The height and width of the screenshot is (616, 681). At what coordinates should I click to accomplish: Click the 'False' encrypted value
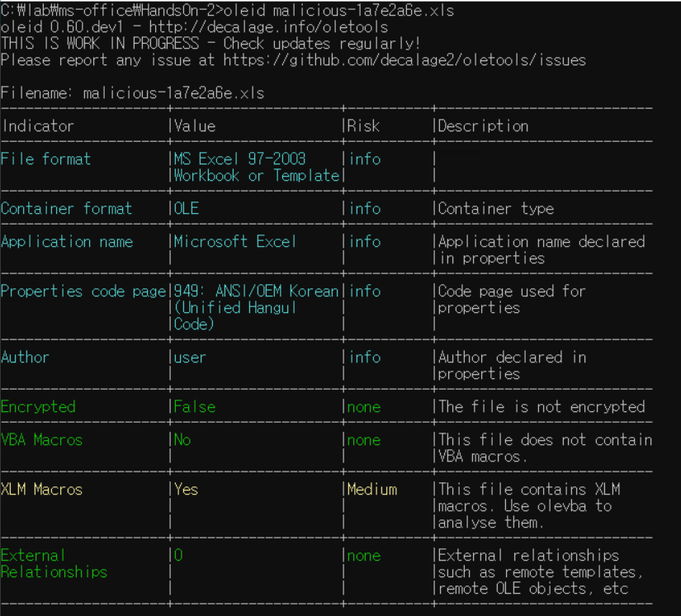tap(195, 406)
